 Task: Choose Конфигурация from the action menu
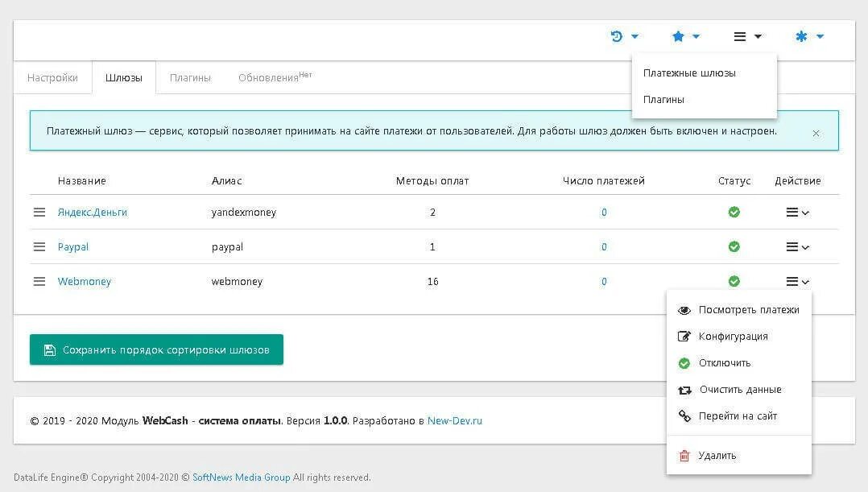point(739,337)
